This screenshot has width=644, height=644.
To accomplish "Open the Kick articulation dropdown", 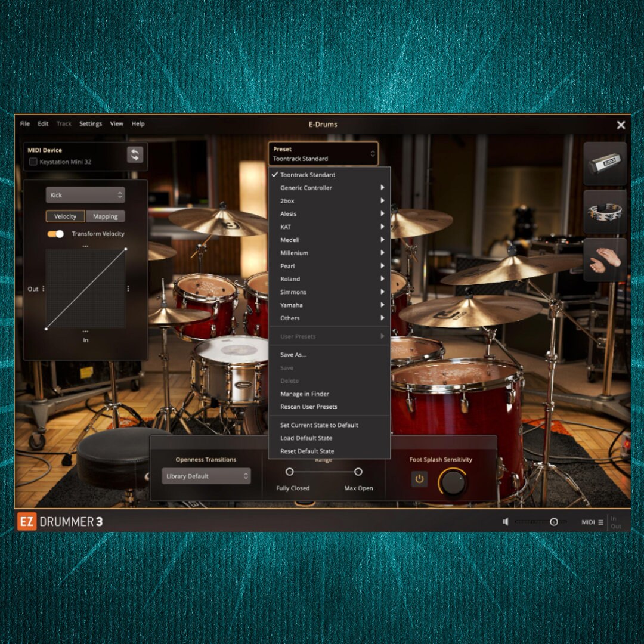I will 85,195.
